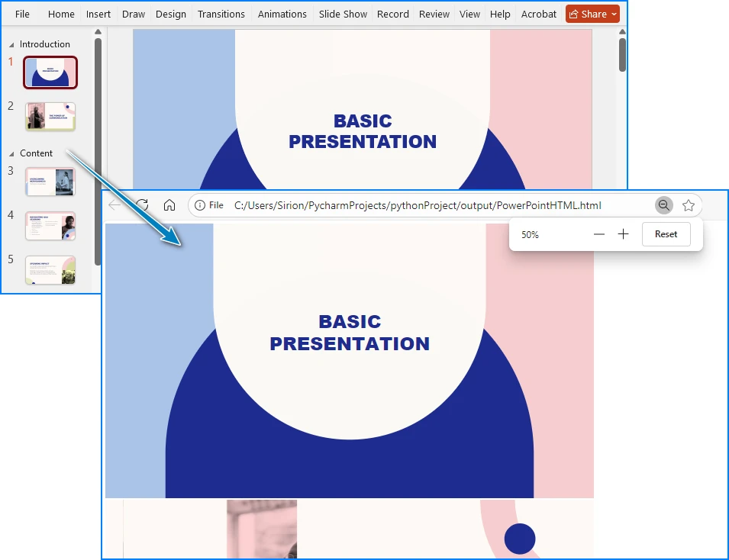The height and width of the screenshot is (560, 729).
Task: Open the site information File icon
Action: (200, 204)
